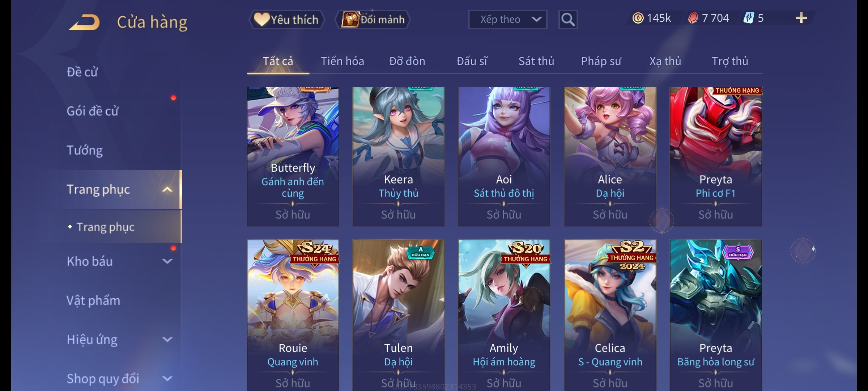Image resolution: width=868 pixels, height=391 pixels.
Task: Open the Gói đề cử menu
Action: click(x=92, y=111)
